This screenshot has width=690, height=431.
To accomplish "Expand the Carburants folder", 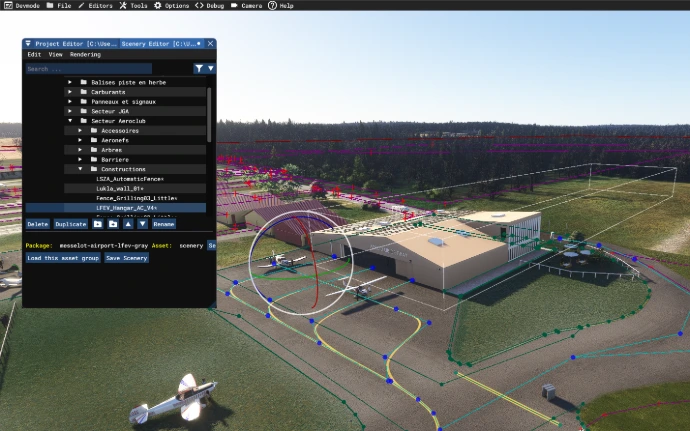I will 70,92.
